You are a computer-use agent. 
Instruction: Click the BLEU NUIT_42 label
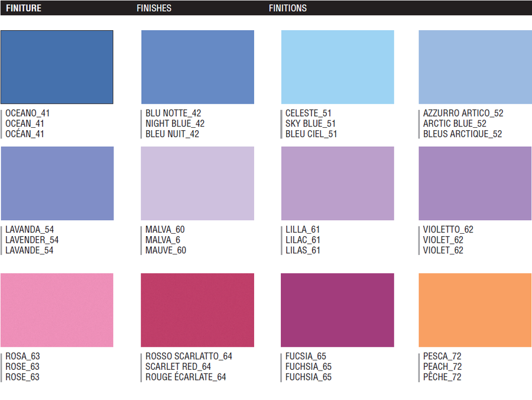click(x=173, y=134)
